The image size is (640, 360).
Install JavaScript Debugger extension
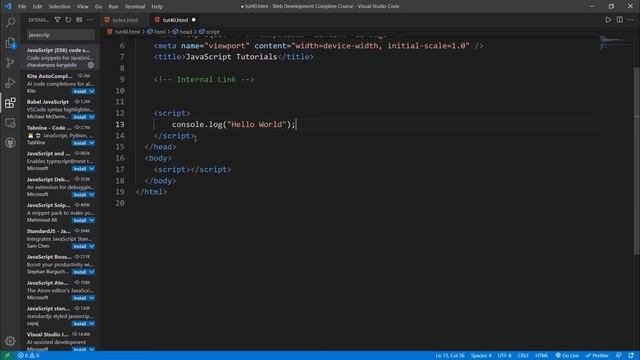coord(80,195)
